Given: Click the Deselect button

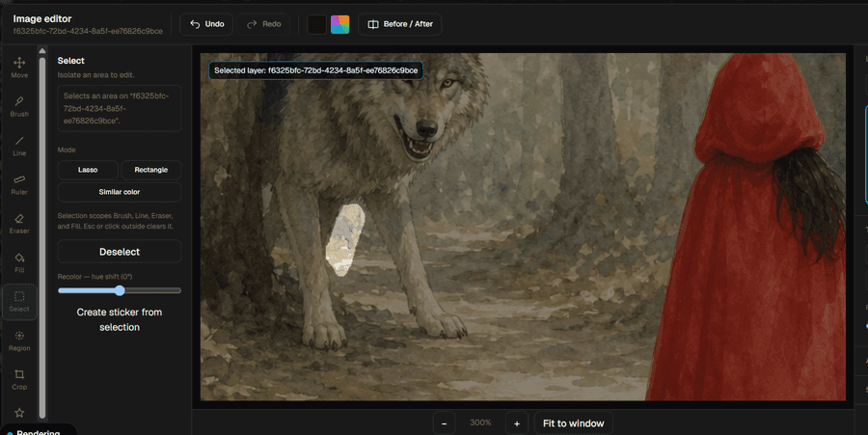Looking at the screenshot, I should coord(120,252).
